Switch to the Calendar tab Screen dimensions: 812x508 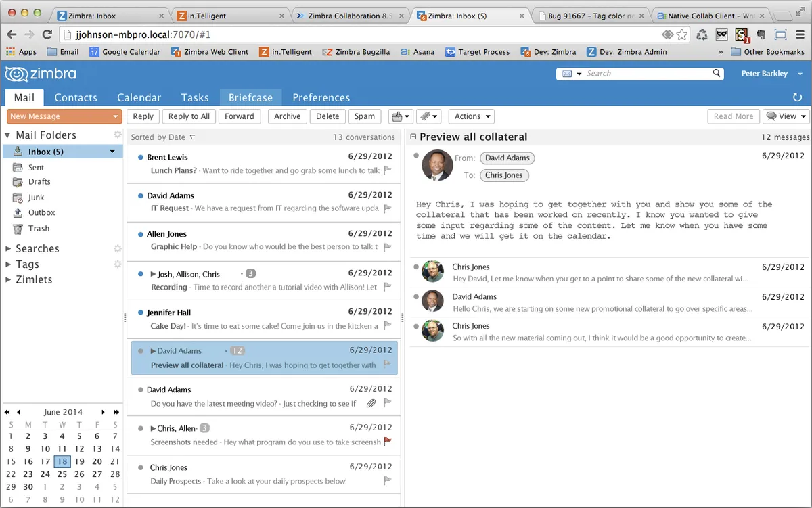139,97
